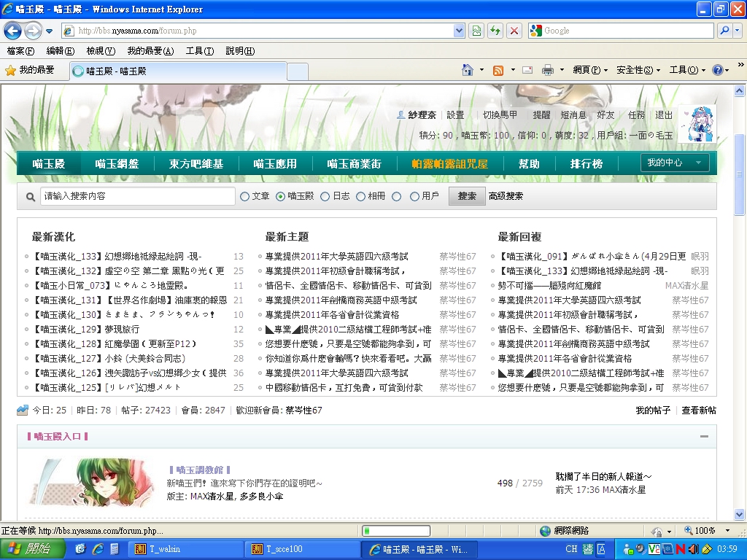The height and width of the screenshot is (560, 747).
Task: Click the page zoom 100% control
Action: coord(700,531)
